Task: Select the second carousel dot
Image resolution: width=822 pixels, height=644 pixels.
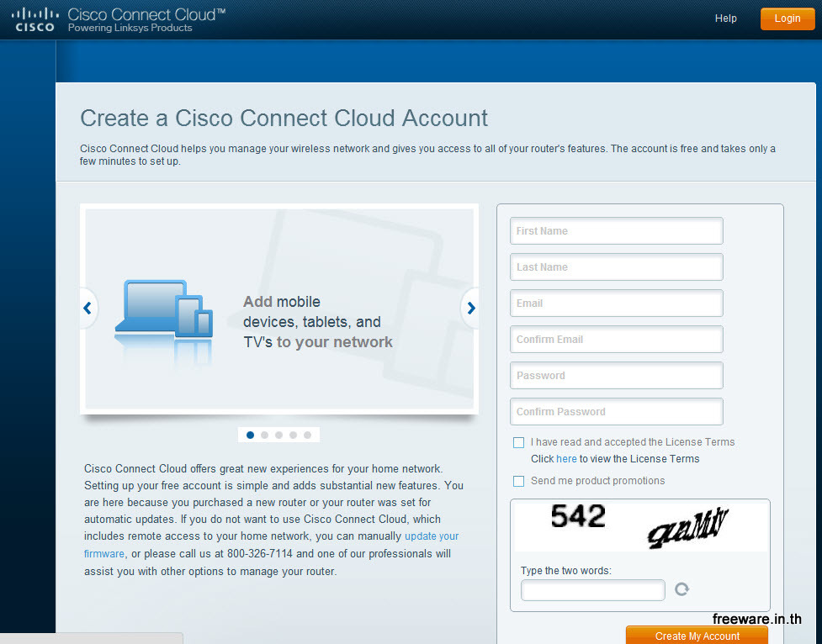Action: pos(264,435)
